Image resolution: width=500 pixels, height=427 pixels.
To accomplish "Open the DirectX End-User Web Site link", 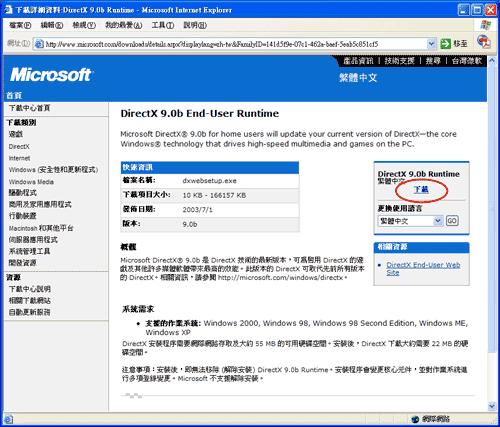I will point(423,269).
